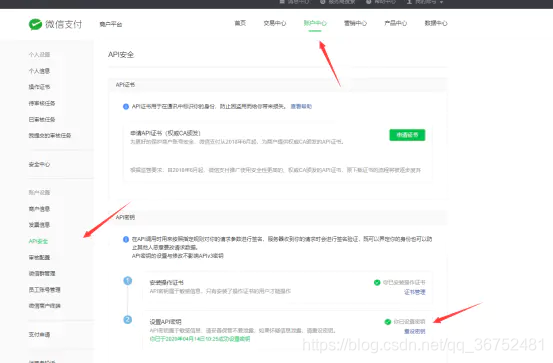The height and width of the screenshot is (363, 553).
Task: Click the 已安装操作证书 status text
Action: (404, 282)
